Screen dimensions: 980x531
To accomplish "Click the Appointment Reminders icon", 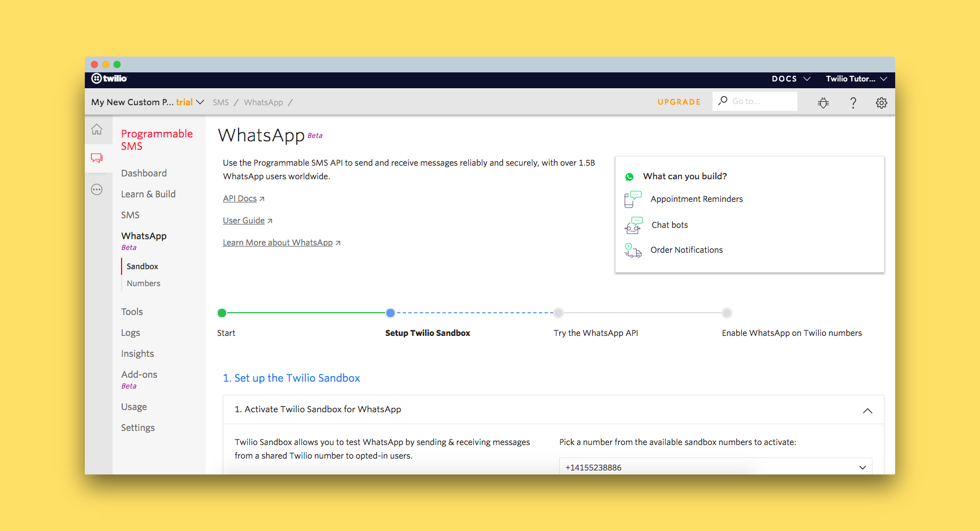I will (633, 199).
